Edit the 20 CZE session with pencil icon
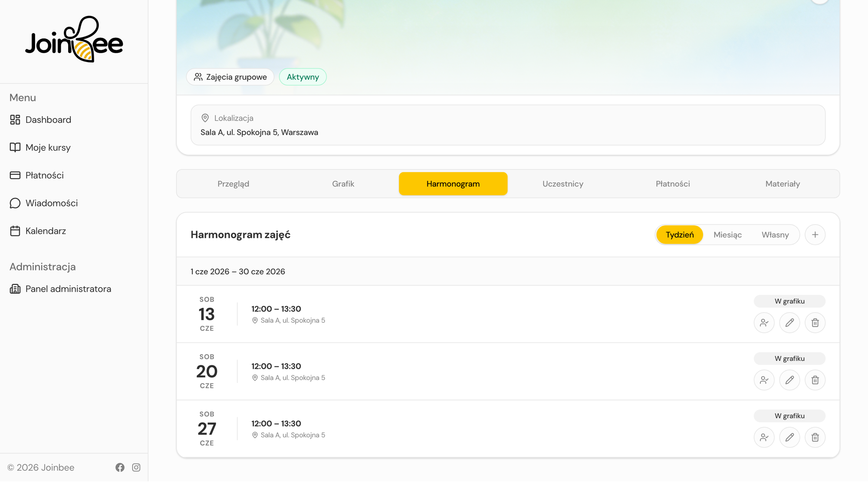Image resolution: width=868 pixels, height=482 pixels. point(789,380)
